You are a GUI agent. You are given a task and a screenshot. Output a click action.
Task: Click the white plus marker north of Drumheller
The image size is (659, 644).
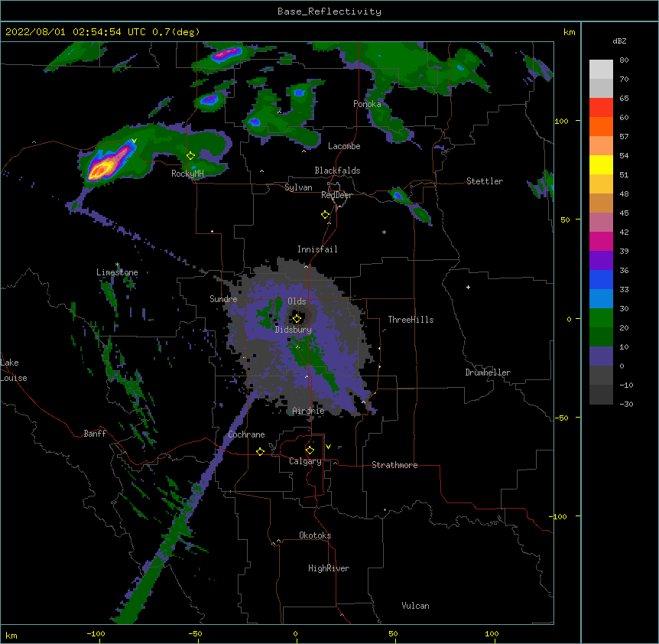coord(468,287)
